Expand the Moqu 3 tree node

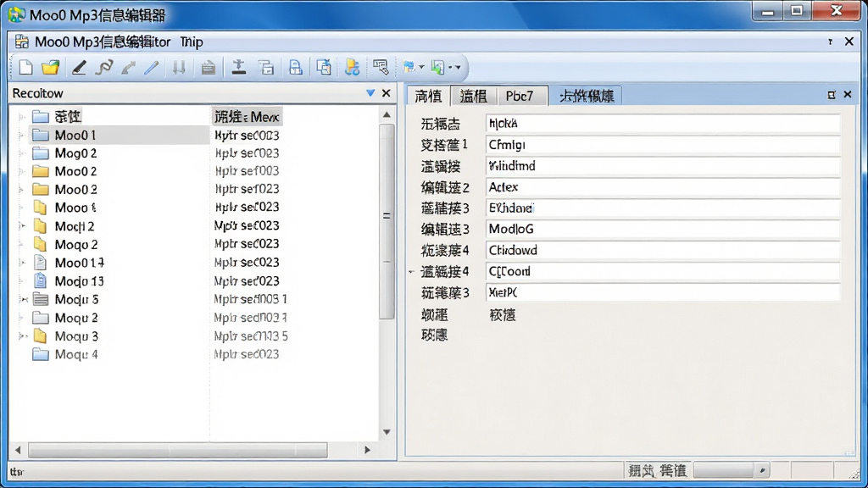click(23, 335)
